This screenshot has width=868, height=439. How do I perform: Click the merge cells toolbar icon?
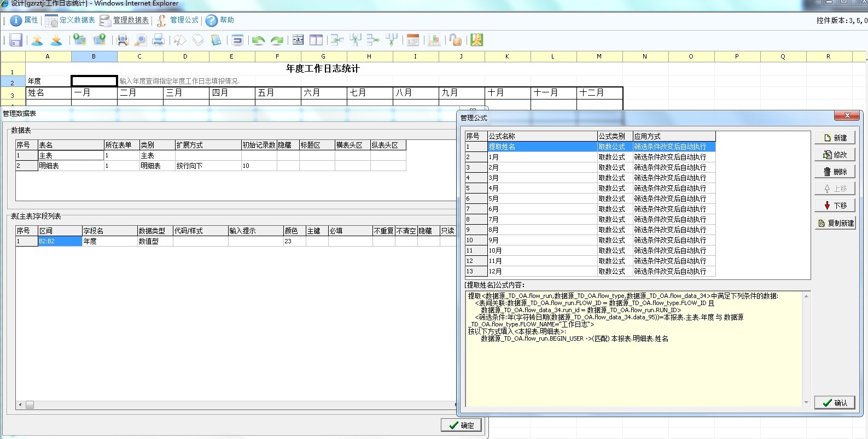point(298,40)
